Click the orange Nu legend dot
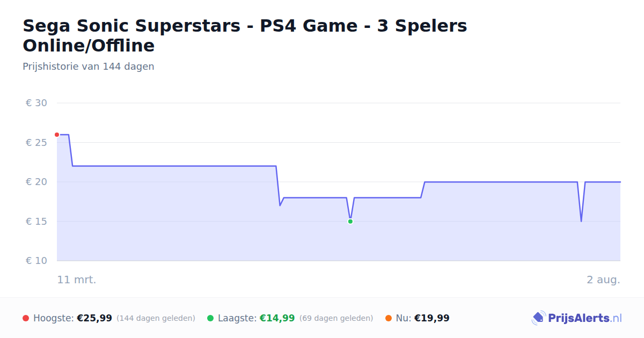This screenshot has width=644, height=338. [x=389, y=318]
